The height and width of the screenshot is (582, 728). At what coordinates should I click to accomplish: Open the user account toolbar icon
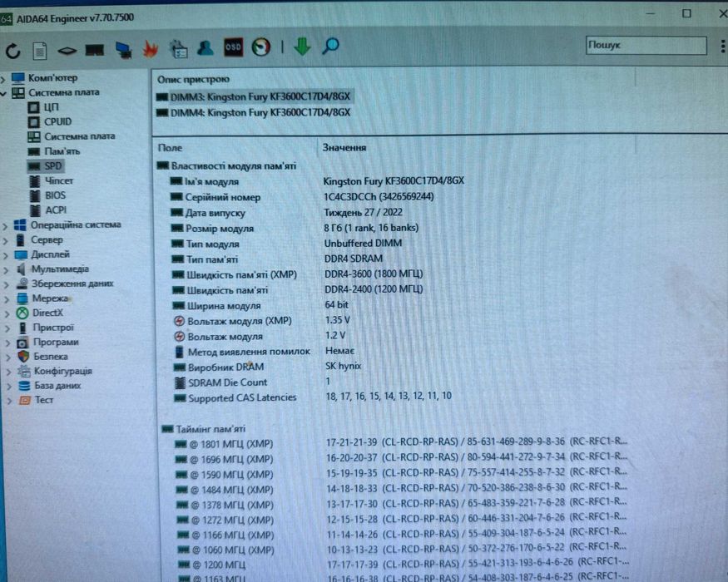pos(206,47)
